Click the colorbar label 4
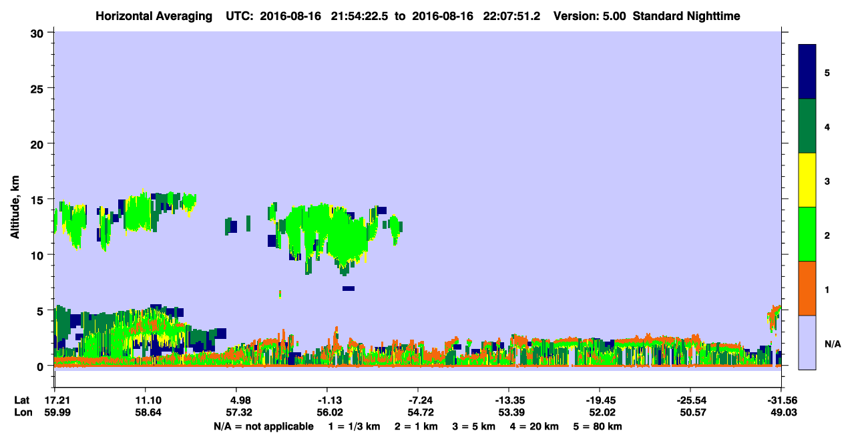The image size is (868, 445). pyautogui.click(x=827, y=126)
